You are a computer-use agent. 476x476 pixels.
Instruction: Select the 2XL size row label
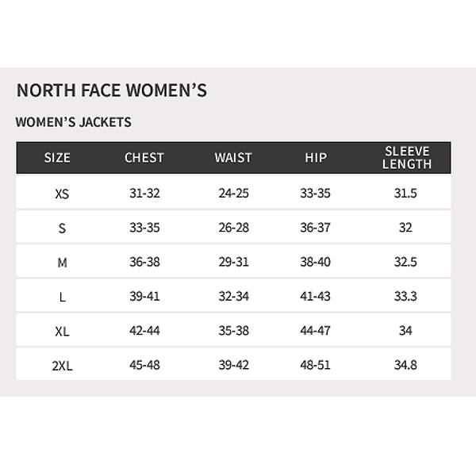coord(62,366)
